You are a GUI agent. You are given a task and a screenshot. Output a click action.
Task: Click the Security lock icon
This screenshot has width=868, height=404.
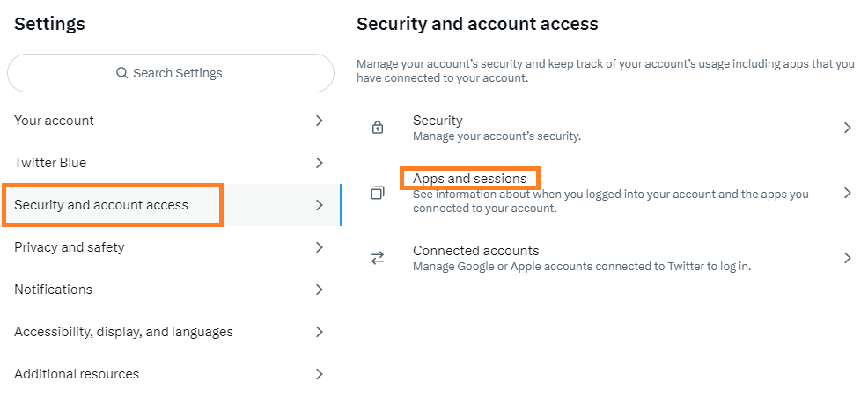378,128
